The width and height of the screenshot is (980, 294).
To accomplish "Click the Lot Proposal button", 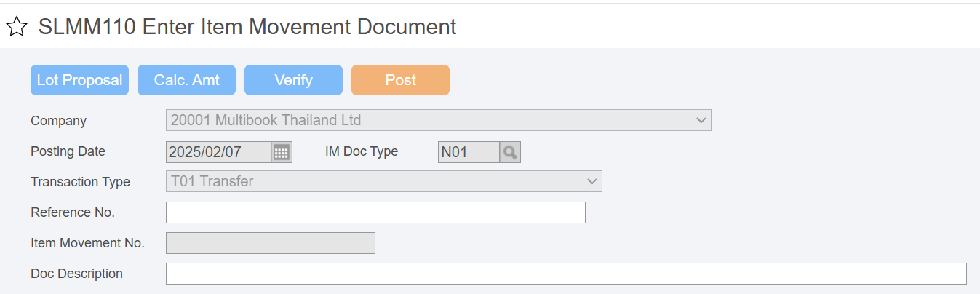I will click(79, 80).
